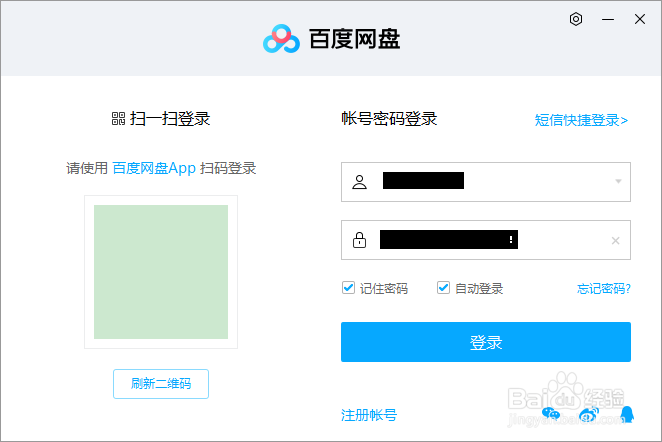This screenshot has height=442, width=662.
Task: Switch to 短信快捷登录
Action: pos(581,120)
